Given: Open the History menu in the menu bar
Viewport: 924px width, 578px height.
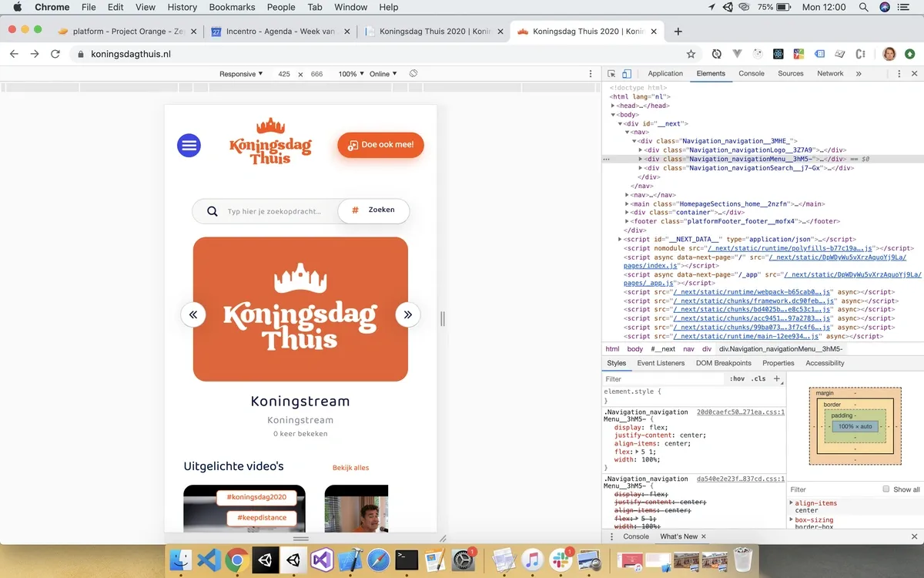Looking at the screenshot, I should click(x=182, y=7).
